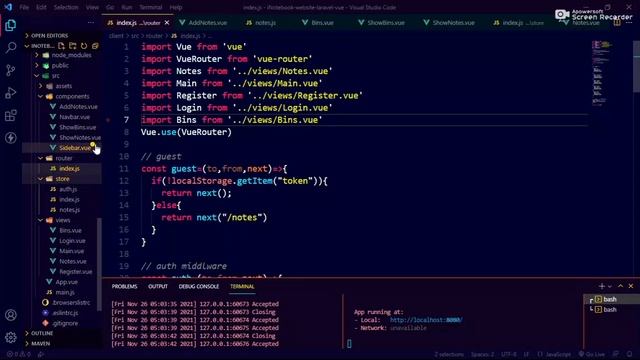Open the View menu
Viewport: 640px width, 360px height.
coord(92,7)
